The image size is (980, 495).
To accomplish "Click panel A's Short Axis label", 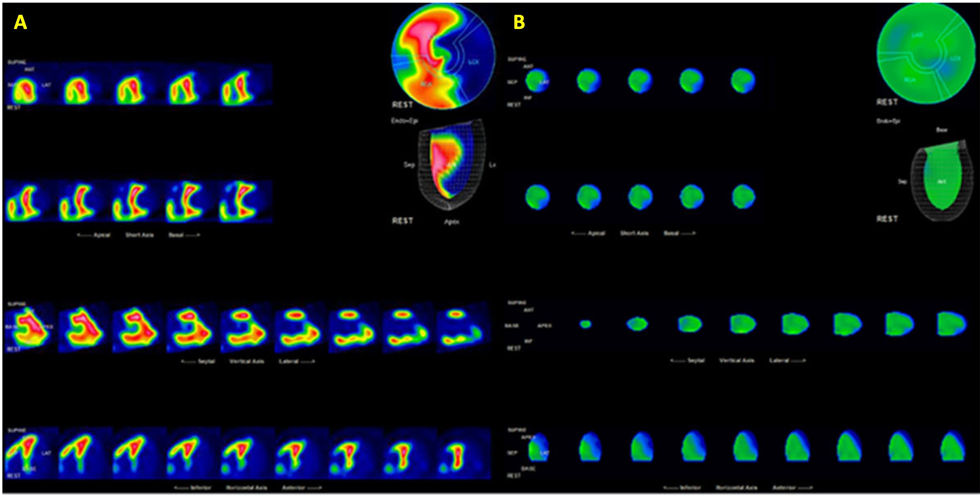I will click(139, 235).
